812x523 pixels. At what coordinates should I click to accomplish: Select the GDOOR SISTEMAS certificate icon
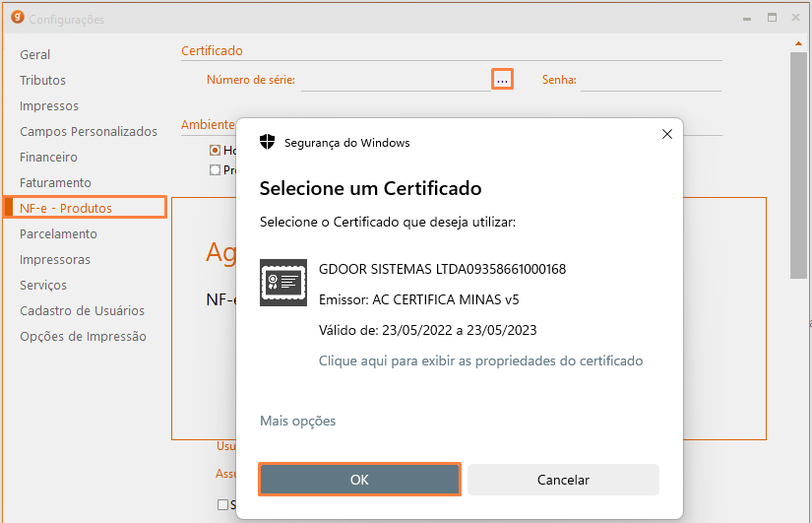coord(283,283)
